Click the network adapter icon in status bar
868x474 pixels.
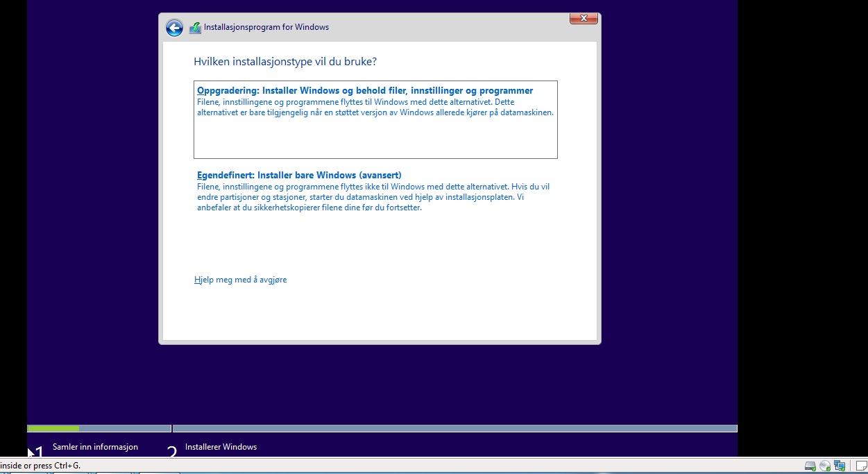pyautogui.click(x=840, y=466)
